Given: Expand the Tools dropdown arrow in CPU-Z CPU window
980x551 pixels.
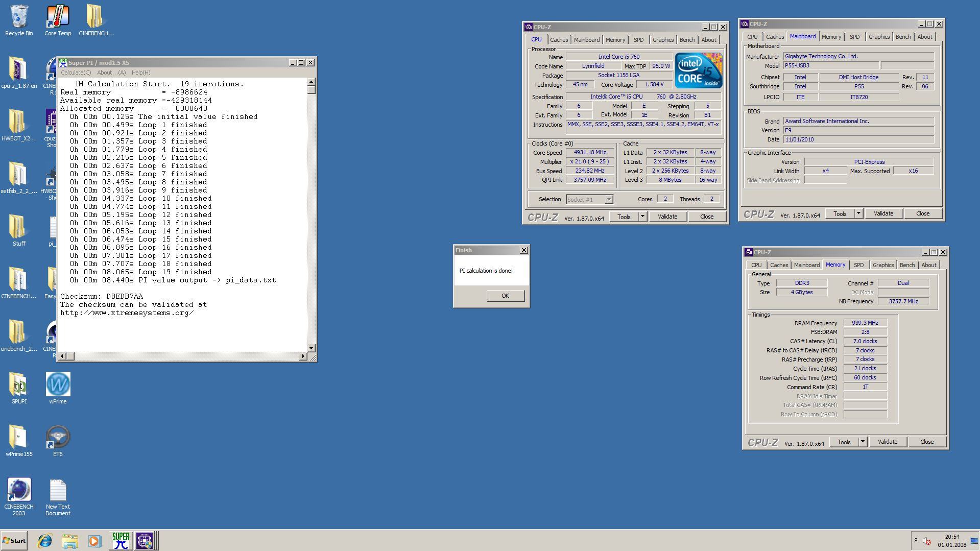Looking at the screenshot, I should tap(642, 217).
